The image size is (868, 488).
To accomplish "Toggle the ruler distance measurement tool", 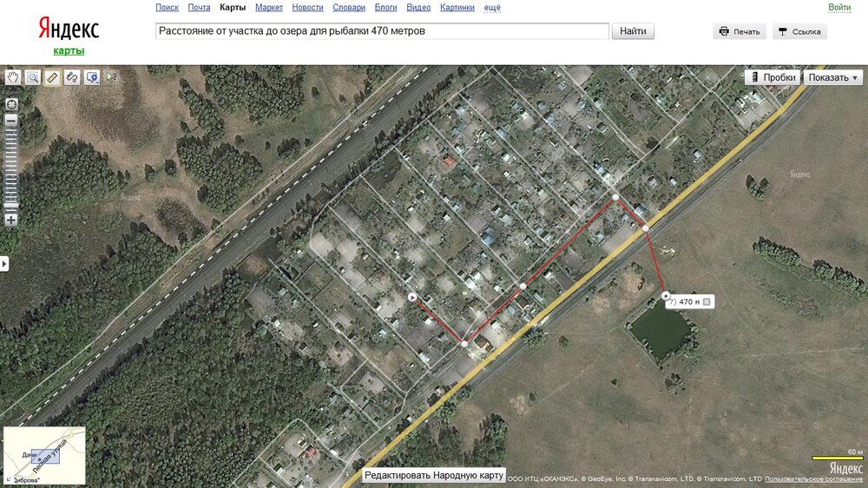I will [x=53, y=77].
